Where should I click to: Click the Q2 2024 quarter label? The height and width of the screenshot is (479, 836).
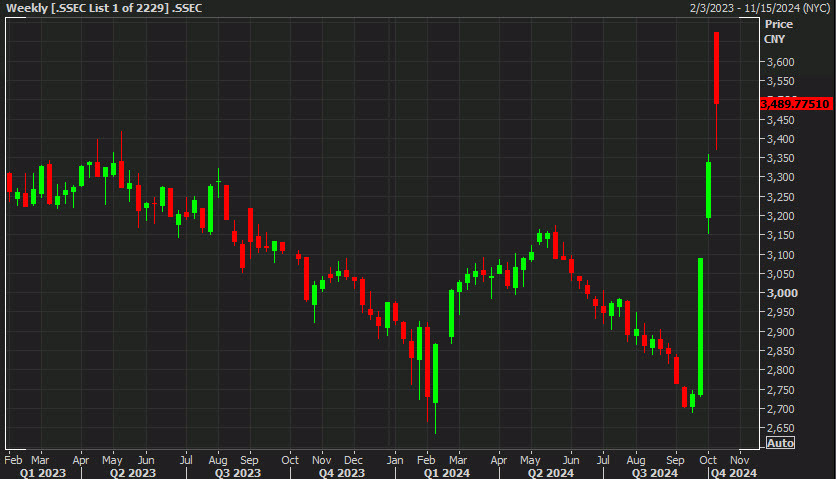coord(551,473)
